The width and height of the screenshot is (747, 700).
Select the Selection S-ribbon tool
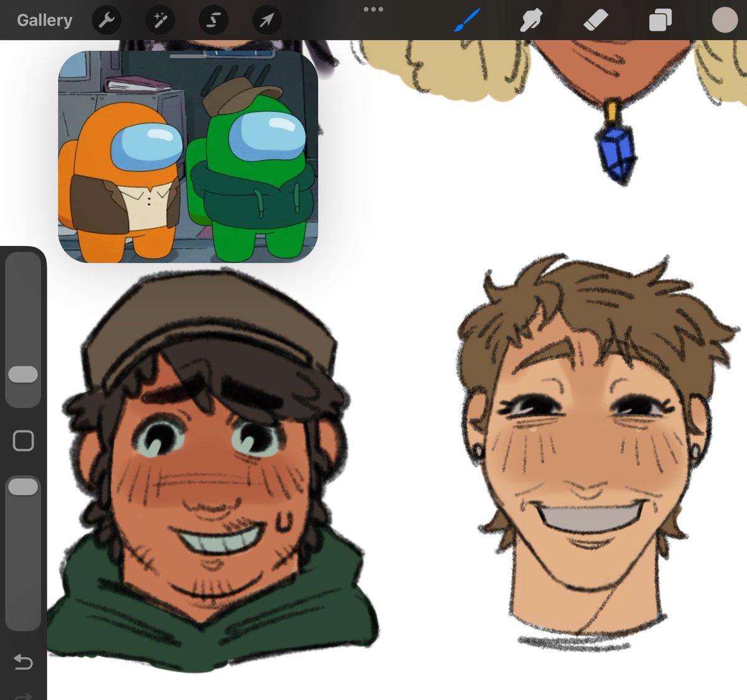tap(214, 21)
